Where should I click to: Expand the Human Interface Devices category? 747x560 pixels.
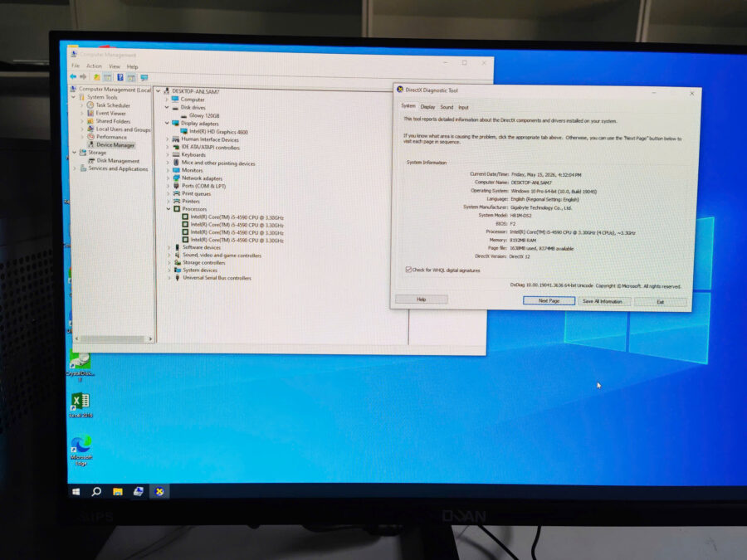[x=167, y=139]
